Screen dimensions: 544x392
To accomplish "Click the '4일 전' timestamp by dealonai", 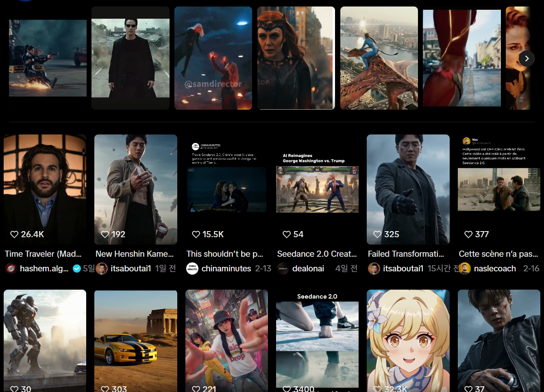I will (x=346, y=269).
